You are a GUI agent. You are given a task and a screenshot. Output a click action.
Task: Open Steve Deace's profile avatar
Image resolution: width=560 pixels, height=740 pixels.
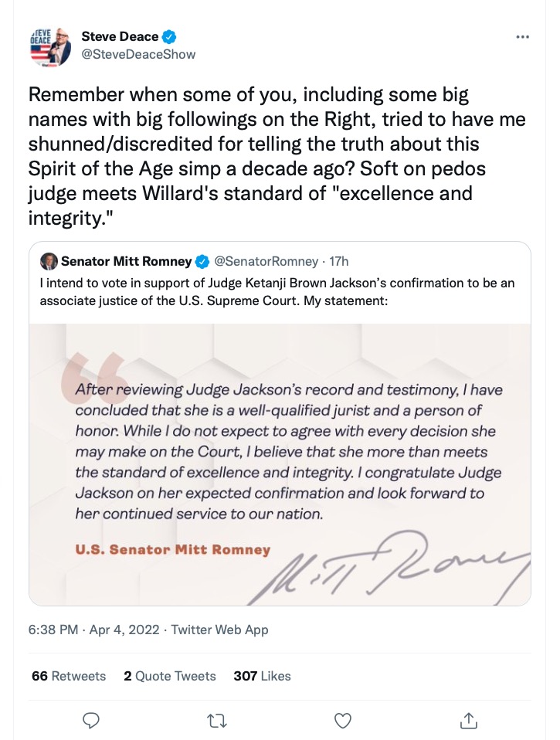[x=49, y=46]
